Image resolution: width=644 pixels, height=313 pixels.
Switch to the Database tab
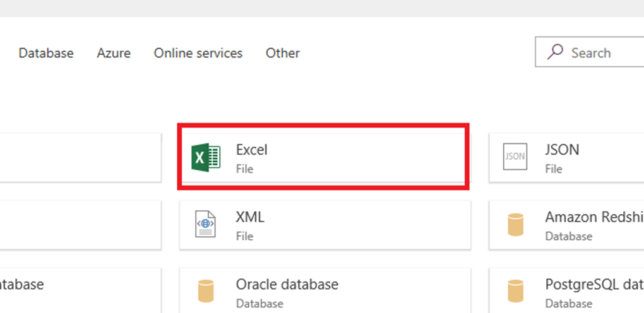click(x=46, y=53)
